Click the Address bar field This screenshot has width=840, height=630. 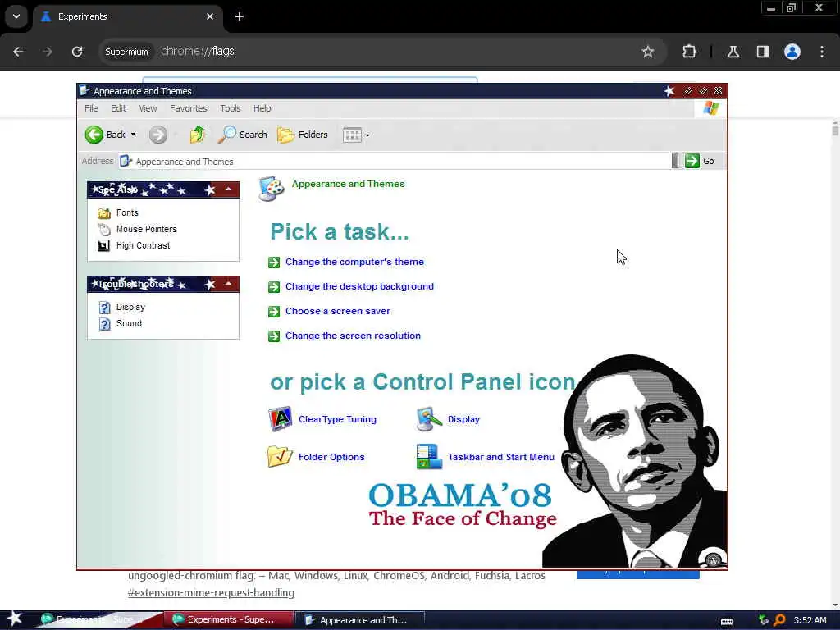point(395,162)
